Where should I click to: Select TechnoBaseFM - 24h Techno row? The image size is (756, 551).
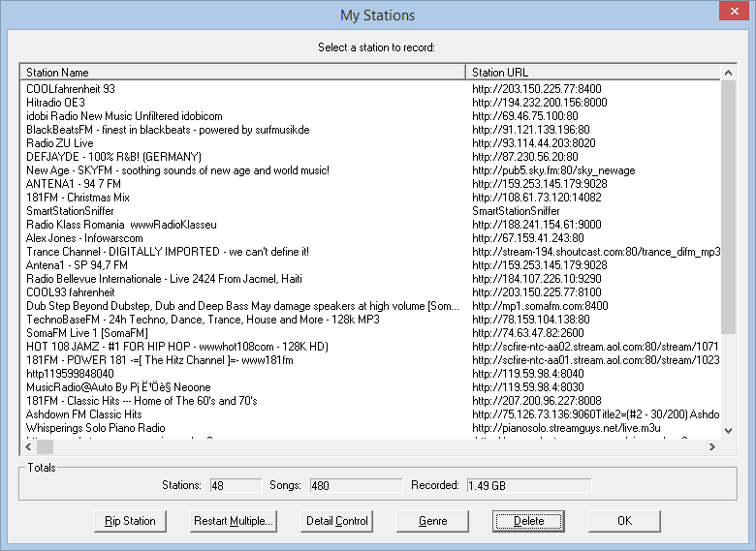click(x=203, y=320)
